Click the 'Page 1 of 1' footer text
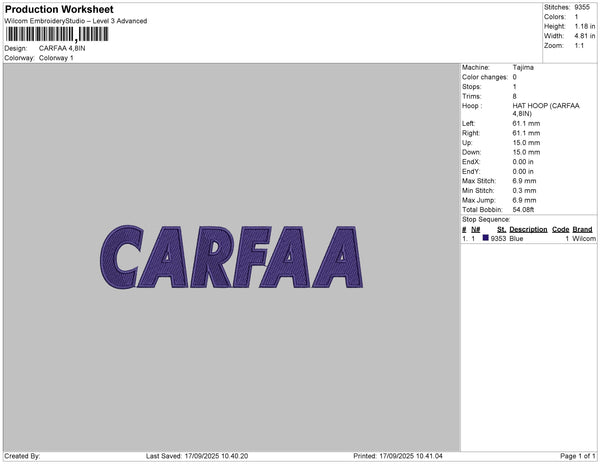 click(x=577, y=456)
